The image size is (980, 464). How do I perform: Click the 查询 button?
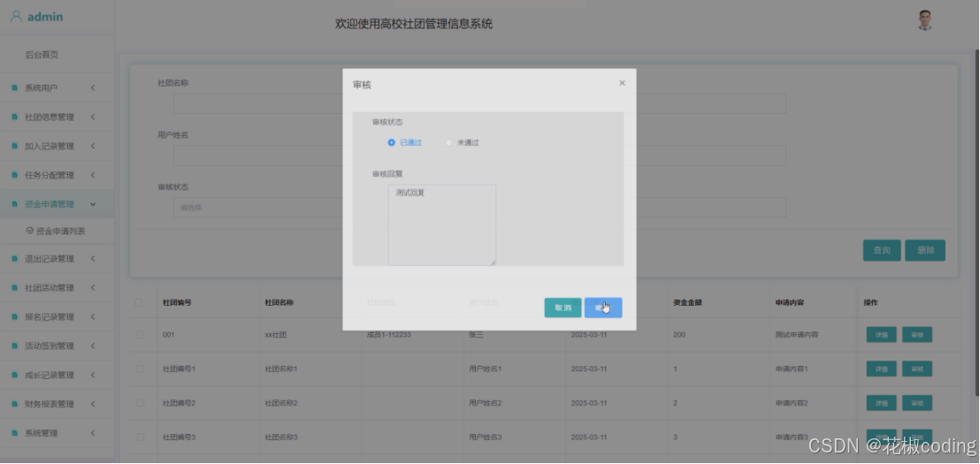tap(882, 250)
